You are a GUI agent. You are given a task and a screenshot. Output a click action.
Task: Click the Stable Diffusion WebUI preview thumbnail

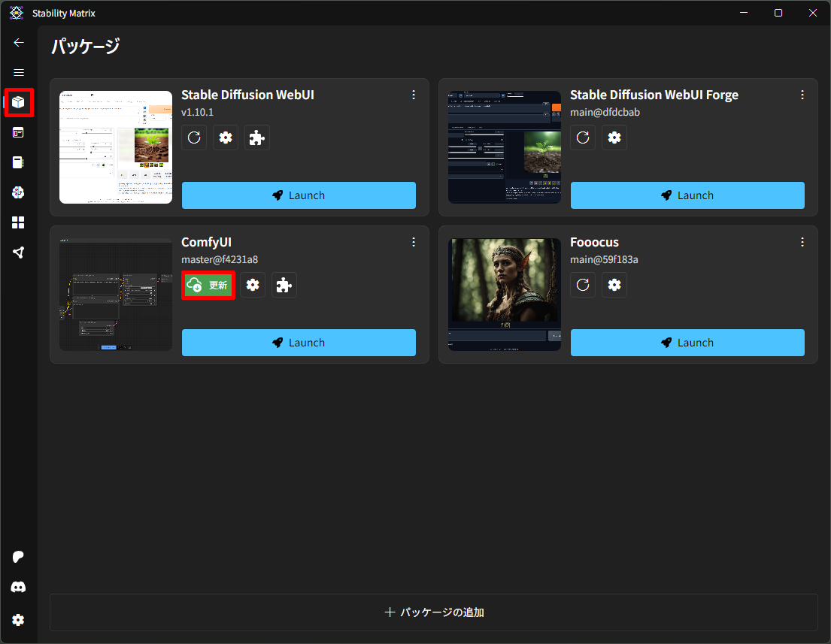click(x=116, y=147)
